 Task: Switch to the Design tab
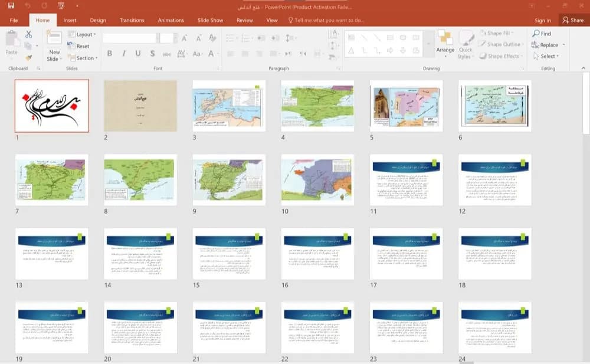pos(98,20)
